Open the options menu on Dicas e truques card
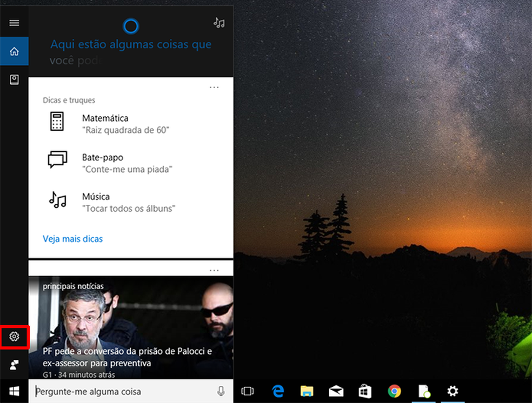Viewport: 532px width, 403px height. 214,86
